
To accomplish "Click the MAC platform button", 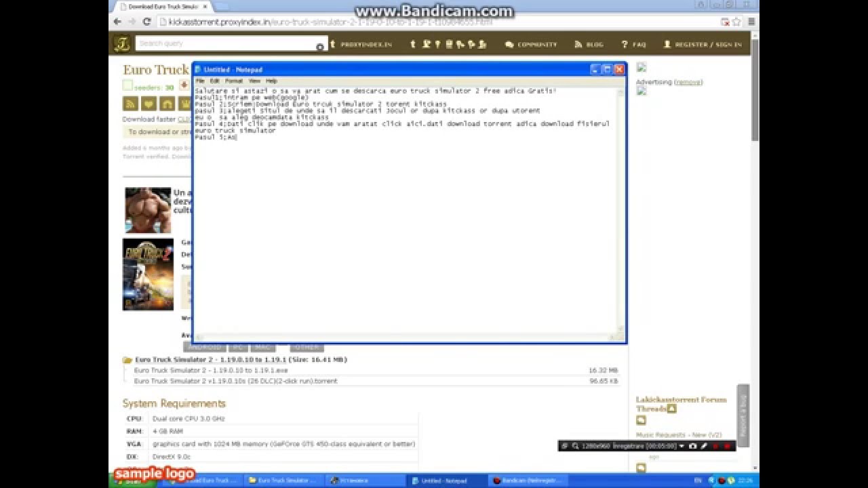I will point(263,348).
